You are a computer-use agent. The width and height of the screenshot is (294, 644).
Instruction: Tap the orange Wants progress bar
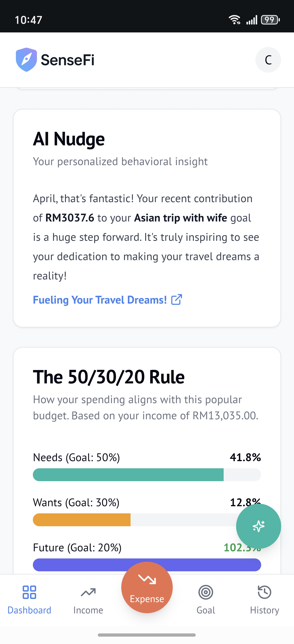[82, 520]
